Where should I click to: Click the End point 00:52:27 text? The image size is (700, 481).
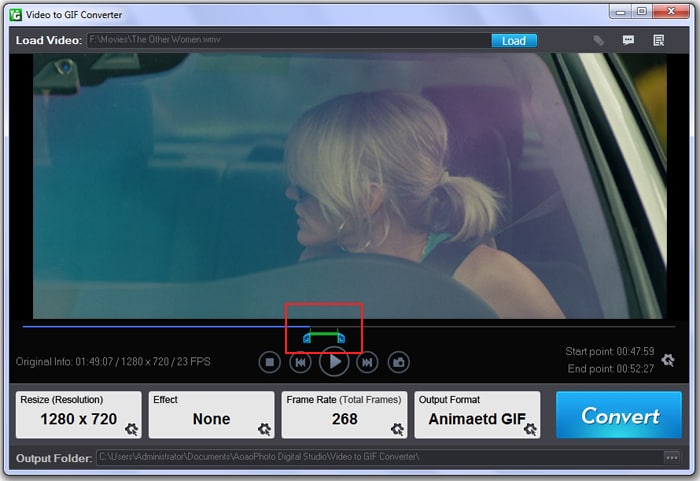tap(611, 369)
